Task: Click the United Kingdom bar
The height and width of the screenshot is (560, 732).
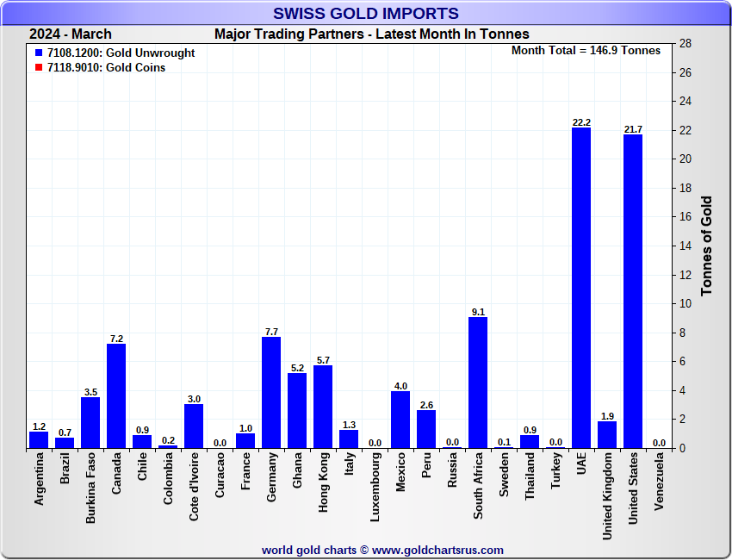Action: pos(607,435)
